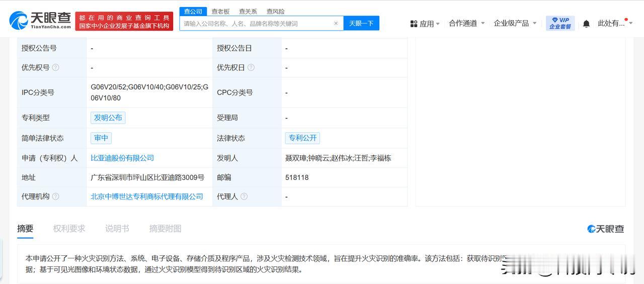Screen dimensions: 644x284
Task: Select the IPC value G06V20/52;G06V10/40 text
Action: point(127,87)
